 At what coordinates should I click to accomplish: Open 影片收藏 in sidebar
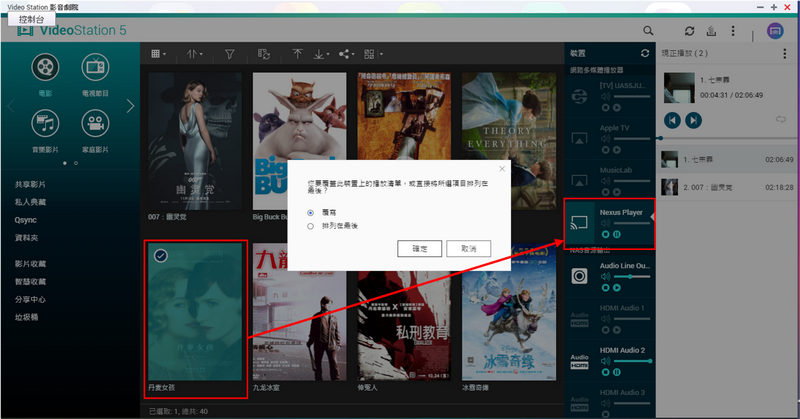pyautogui.click(x=30, y=264)
